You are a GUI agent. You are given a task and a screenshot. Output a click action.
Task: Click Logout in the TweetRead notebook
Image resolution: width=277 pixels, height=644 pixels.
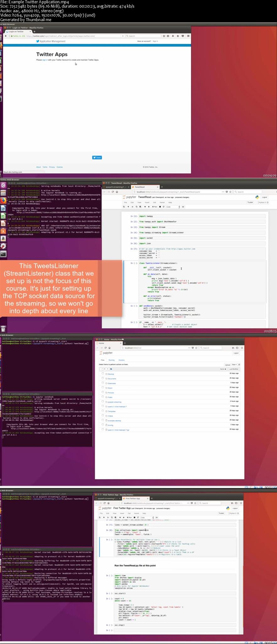pos(264,197)
